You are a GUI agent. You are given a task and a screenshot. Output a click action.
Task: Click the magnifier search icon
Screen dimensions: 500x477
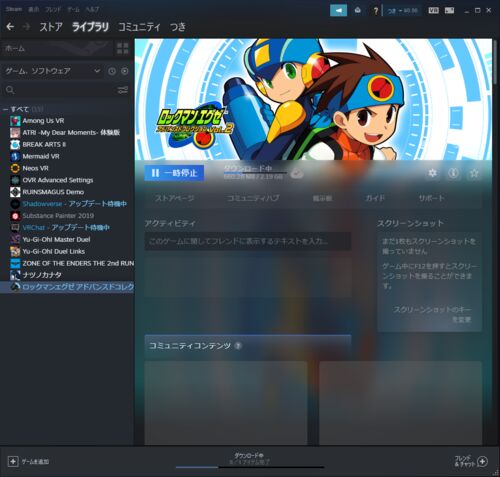click(x=10, y=90)
